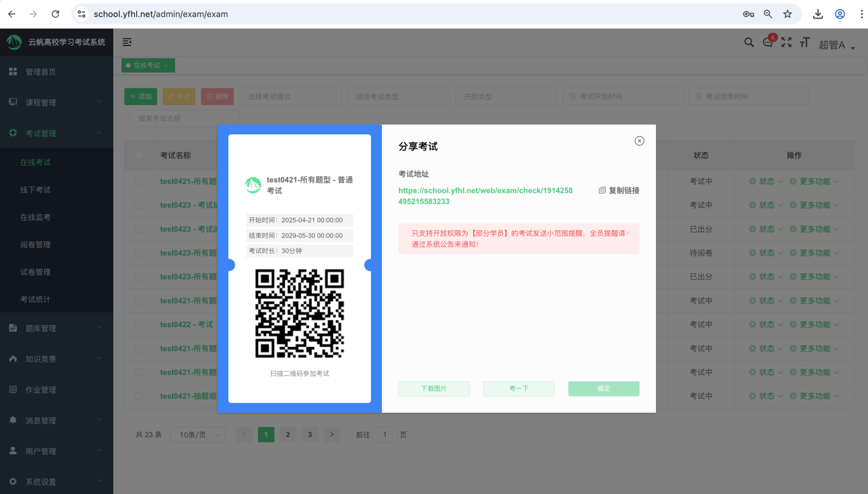Image resolution: width=868 pixels, height=494 pixels.
Task: Check the test0421-抽题组 row checkbox
Action: (138, 396)
